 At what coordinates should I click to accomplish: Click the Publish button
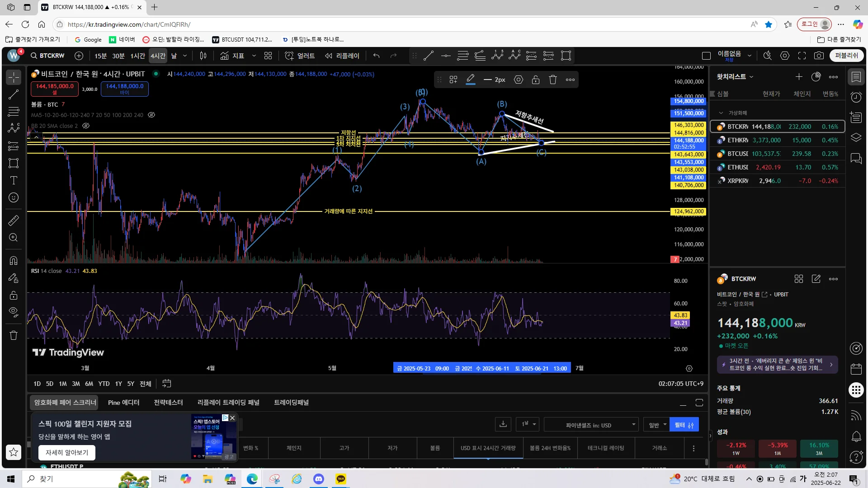tap(846, 56)
